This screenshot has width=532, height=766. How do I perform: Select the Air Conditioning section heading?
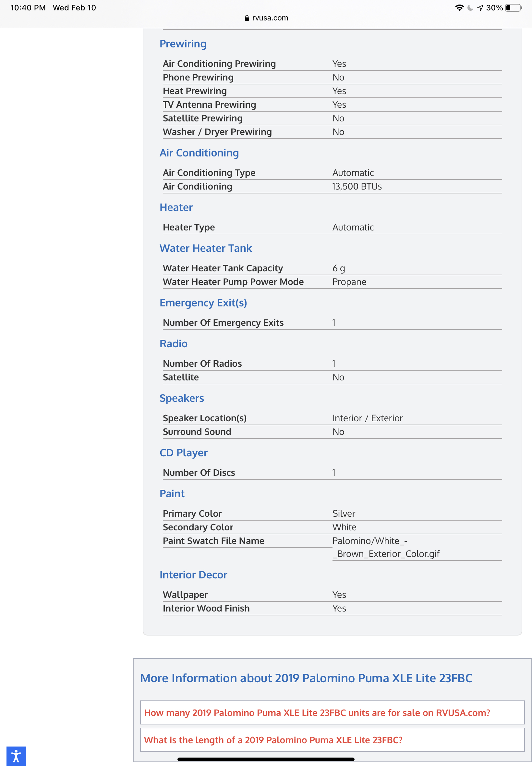[199, 153]
